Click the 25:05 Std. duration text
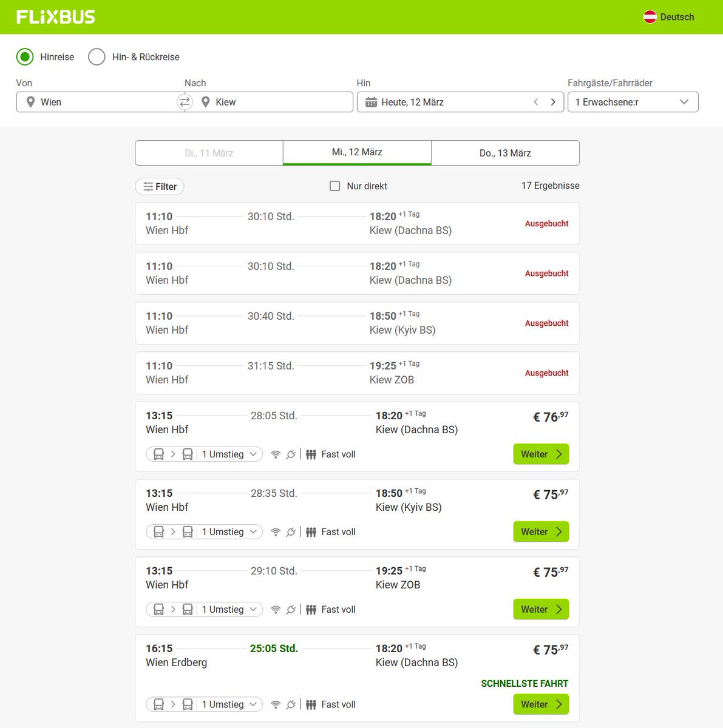Screen dimensions: 723x728 pyautogui.click(x=274, y=649)
